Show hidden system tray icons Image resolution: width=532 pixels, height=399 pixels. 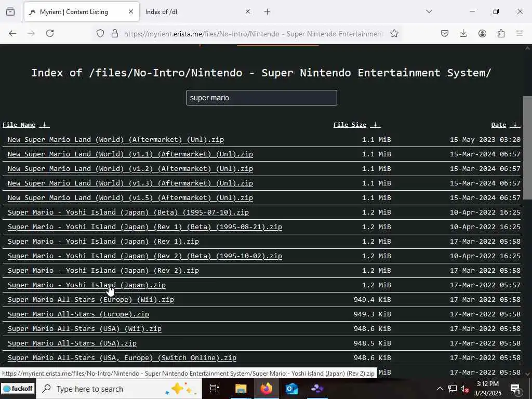[x=440, y=389]
